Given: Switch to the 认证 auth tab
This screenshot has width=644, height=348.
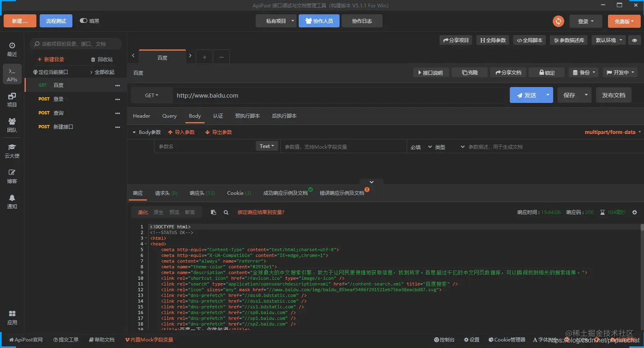Looking at the screenshot, I should point(218,116).
